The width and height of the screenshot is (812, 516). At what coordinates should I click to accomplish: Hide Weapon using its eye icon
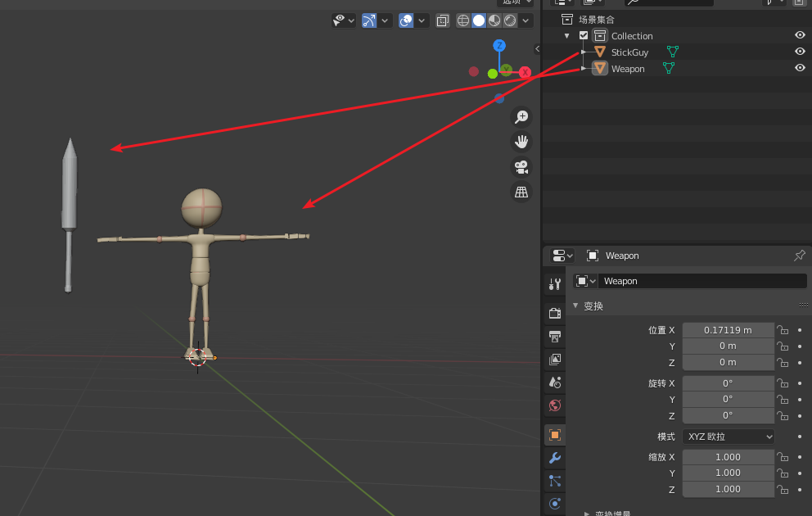point(800,68)
